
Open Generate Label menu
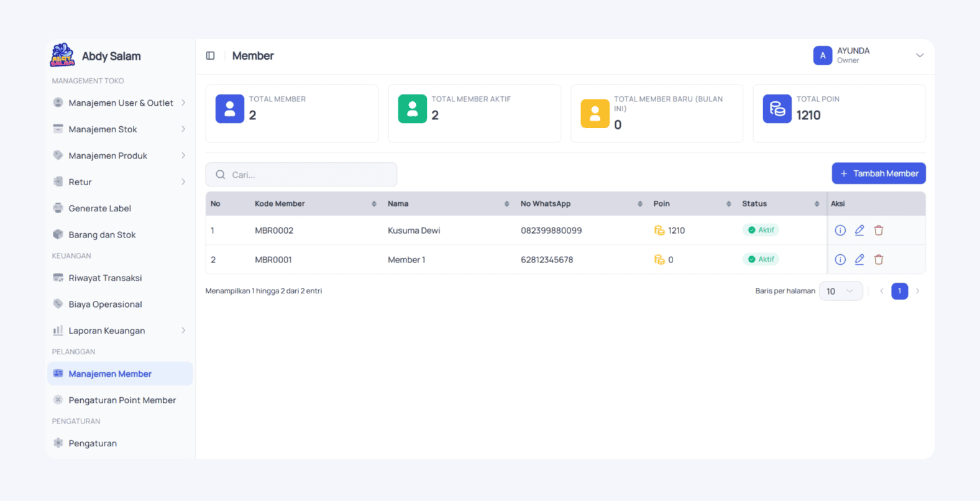(x=120, y=208)
